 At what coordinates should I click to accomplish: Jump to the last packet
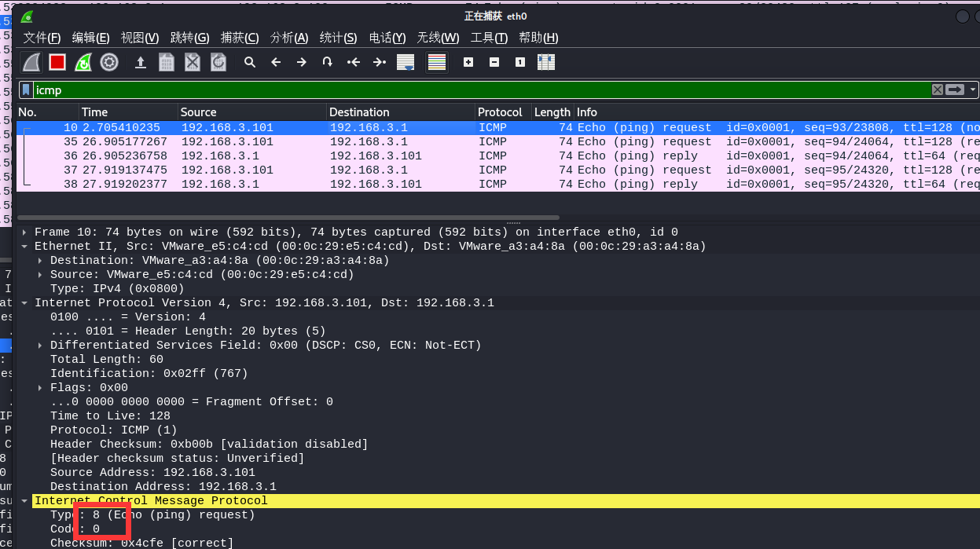(x=380, y=62)
